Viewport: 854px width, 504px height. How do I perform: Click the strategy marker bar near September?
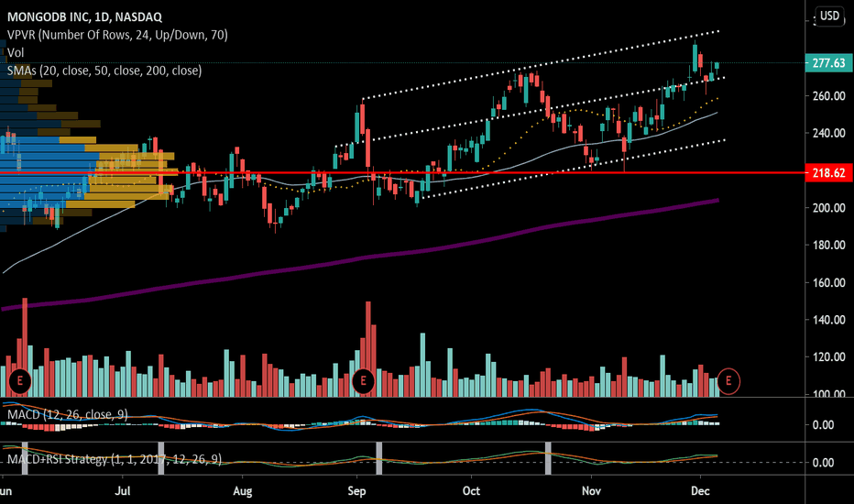tap(379, 458)
